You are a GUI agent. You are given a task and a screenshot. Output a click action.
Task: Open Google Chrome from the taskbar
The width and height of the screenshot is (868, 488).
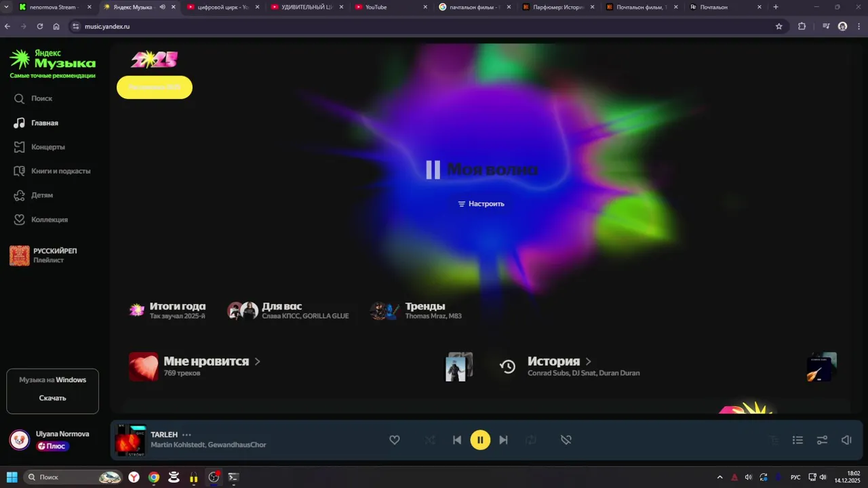pos(154,477)
